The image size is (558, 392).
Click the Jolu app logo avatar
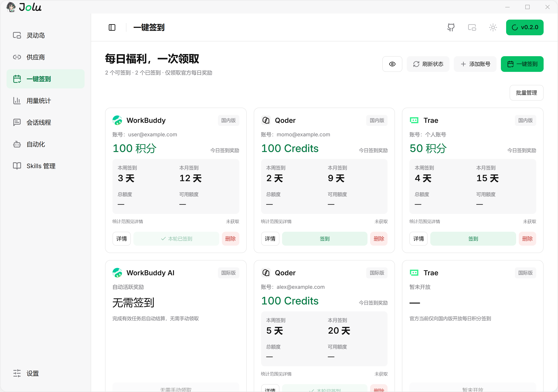[x=11, y=7]
